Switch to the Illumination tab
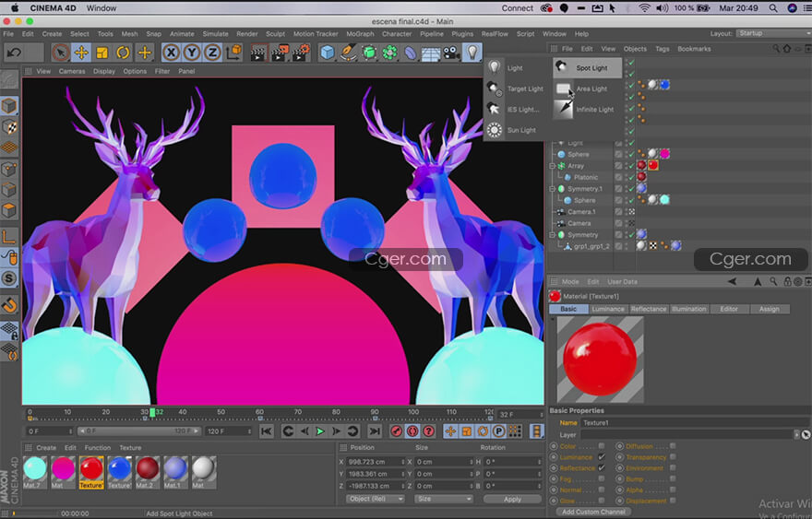Screen dimensions: 812x519 (x=688, y=309)
